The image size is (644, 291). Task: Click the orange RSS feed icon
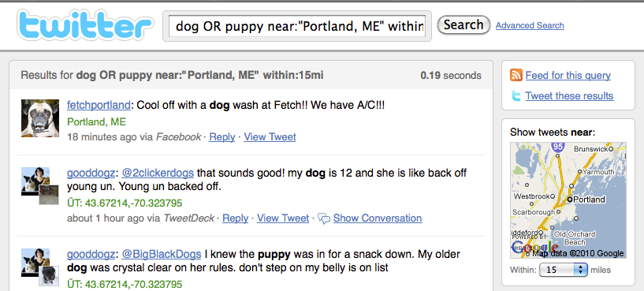click(x=516, y=75)
